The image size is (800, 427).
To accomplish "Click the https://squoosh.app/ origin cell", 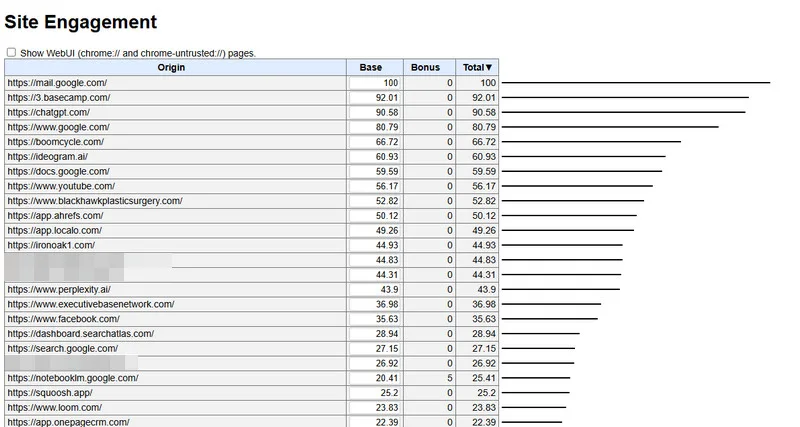I will click(50, 393).
